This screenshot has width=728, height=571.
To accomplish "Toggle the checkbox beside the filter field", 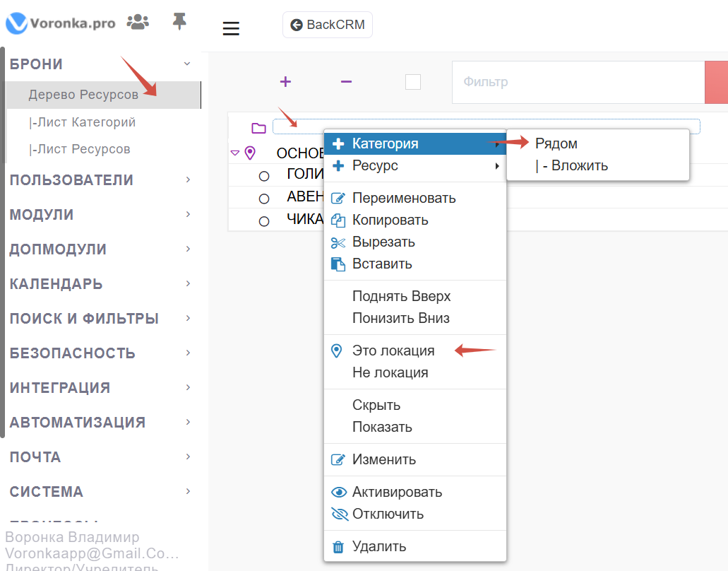I will point(413,82).
